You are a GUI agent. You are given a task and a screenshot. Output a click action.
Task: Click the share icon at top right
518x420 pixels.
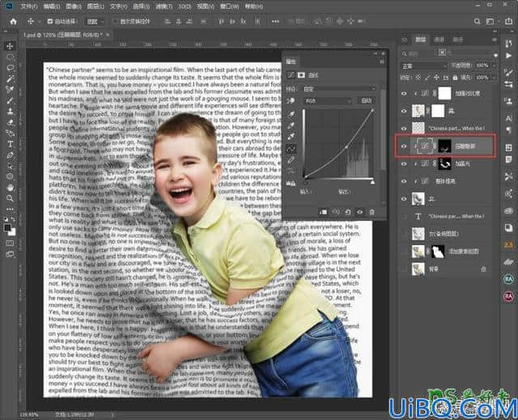[x=508, y=22]
